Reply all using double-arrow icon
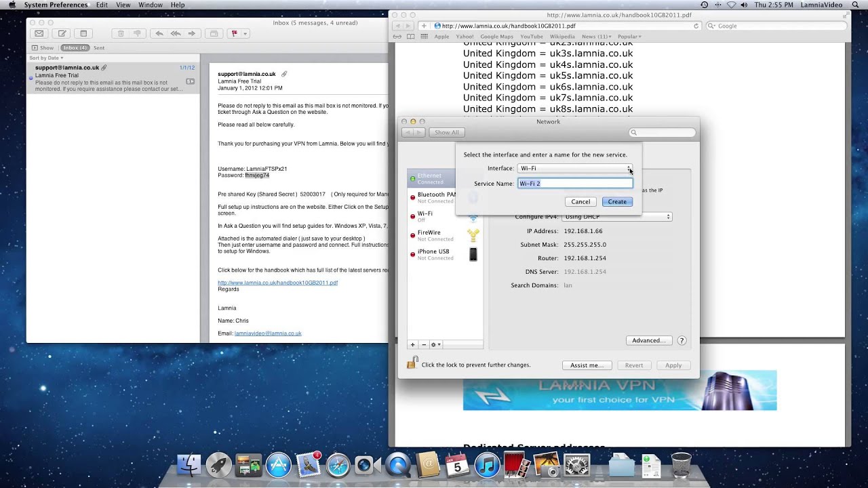This screenshot has height=488, width=868. [176, 33]
